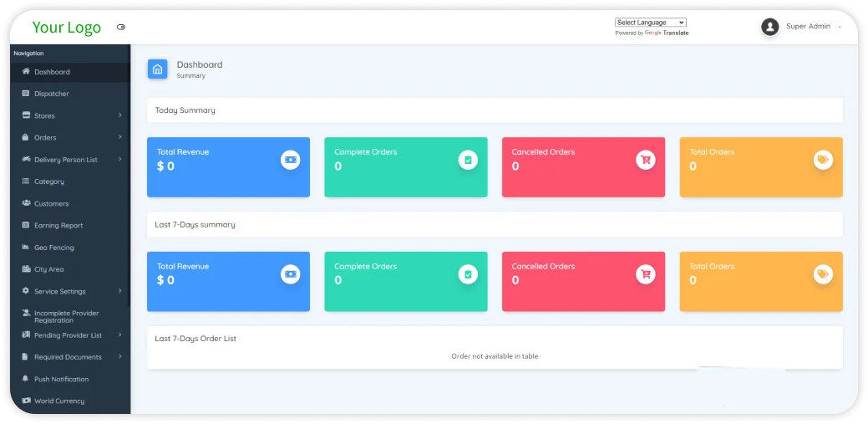The width and height of the screenshot is (868, 424).
Task: Click money icon on 7-Days Total Revenue card
Action: pyautogui.click(x=290, y=274)
